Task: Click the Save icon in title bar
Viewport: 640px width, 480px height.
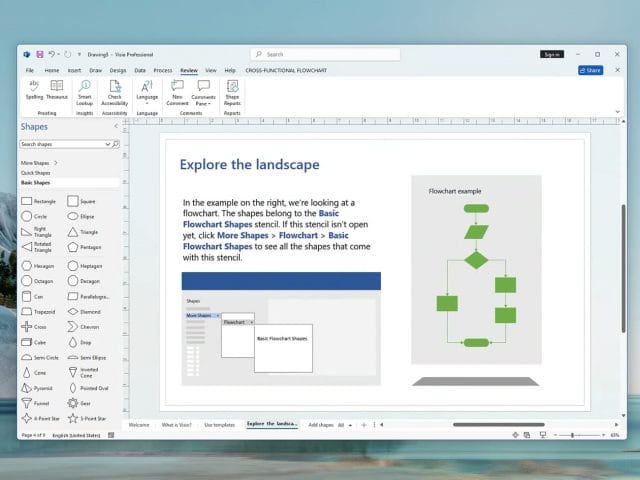Action: (39, 54)
